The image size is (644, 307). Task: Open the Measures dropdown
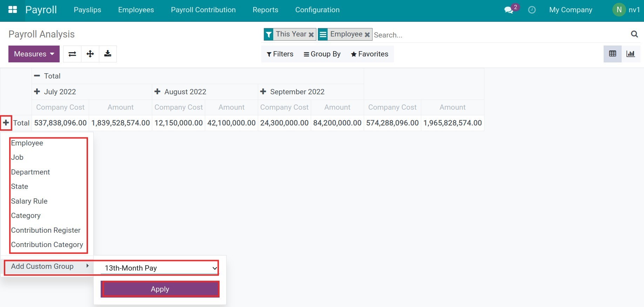34,54
